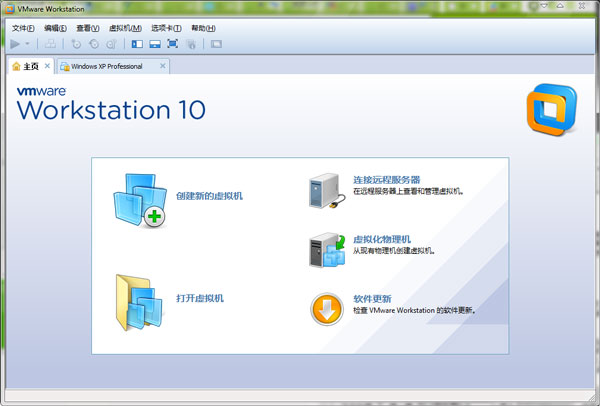Screen dimensions: 600x406
Task: Open the 查看(V) menu
Action: tap(88, 28)
